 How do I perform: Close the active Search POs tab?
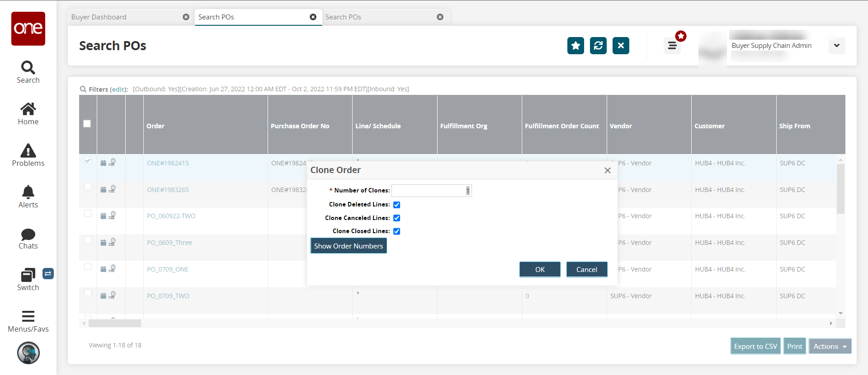(313, 17)
